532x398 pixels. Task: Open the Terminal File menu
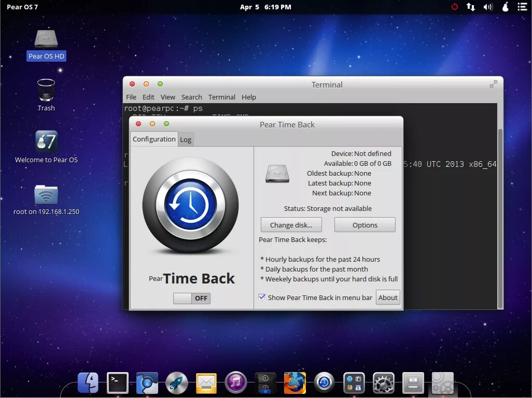pyautogui.click(x=131, y=97)
